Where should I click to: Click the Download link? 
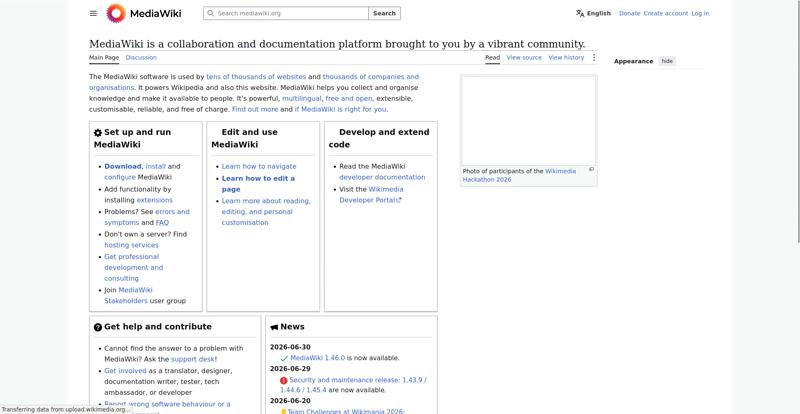click(122, 166)
